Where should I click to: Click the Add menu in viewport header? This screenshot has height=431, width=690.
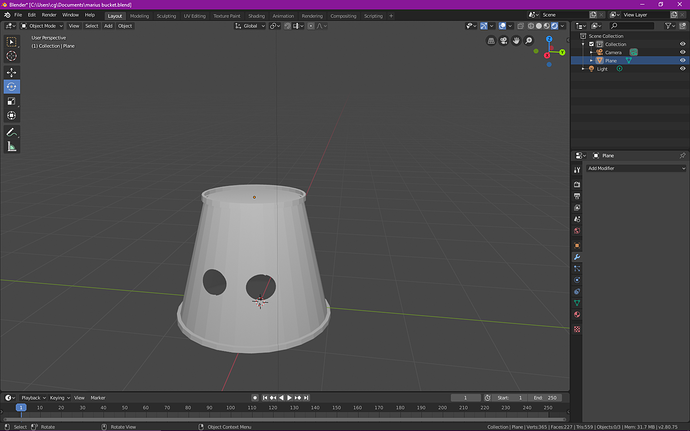pos(108,26)
